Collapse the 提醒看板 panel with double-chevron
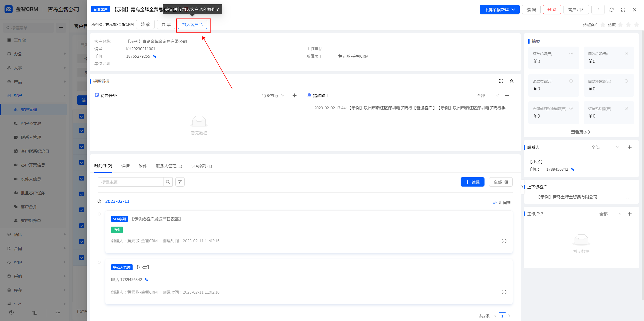Viewport: 644px width, 321px height. click(x=511, y=81)
